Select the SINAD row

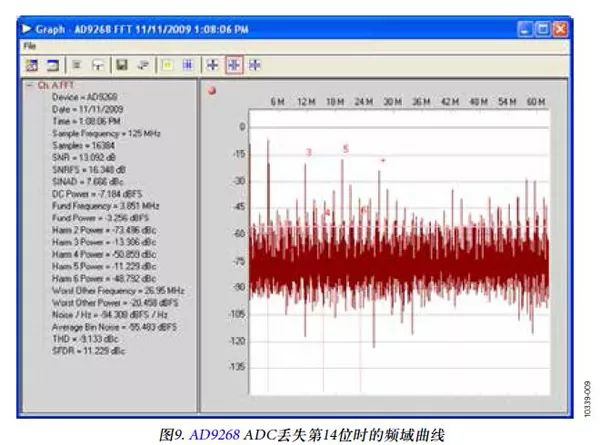88,182
